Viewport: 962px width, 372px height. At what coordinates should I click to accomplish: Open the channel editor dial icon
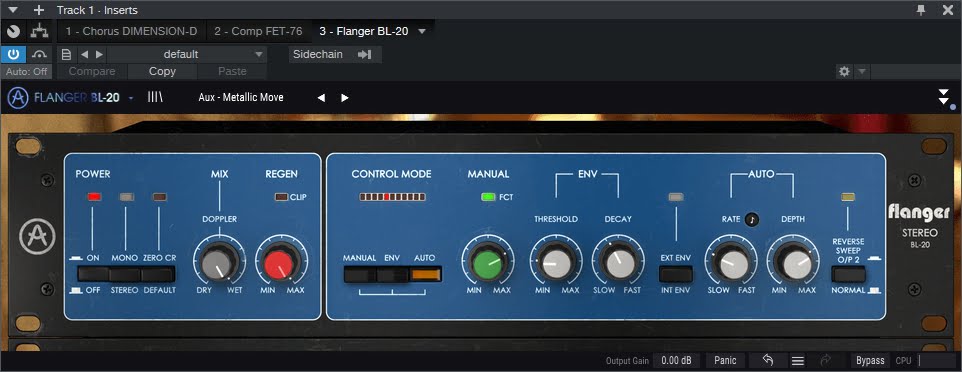[13, 31]
